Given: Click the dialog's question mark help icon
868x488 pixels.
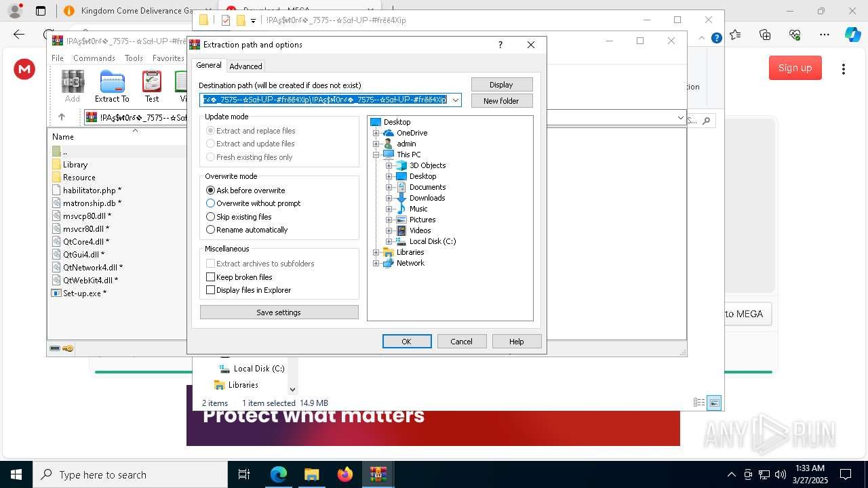Looking at the screenshot, I should pyautogui.click(x=500, y=45).
